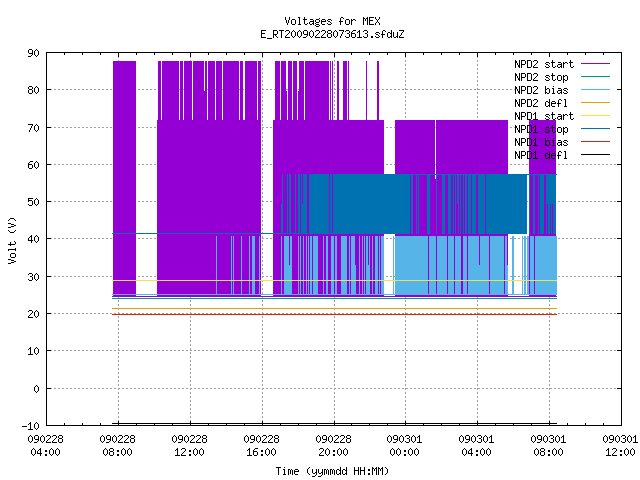
Task: Click the 'NPD2 stop' legend label
Action: [541, 77]
